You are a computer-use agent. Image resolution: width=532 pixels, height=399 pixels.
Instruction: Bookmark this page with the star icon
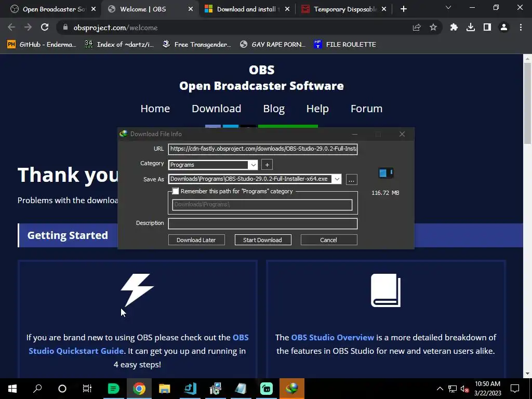pyautogui.click(x=433, y=28)
